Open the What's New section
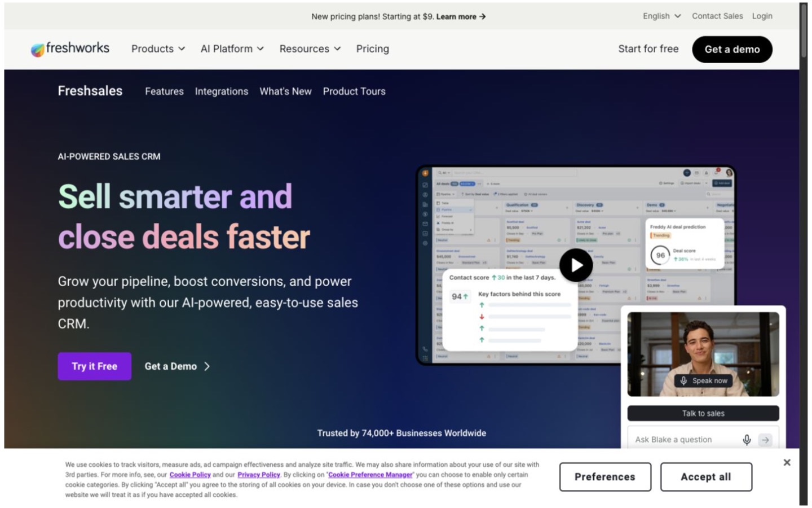This screenshot has width=812, height=508. (285, 91)
